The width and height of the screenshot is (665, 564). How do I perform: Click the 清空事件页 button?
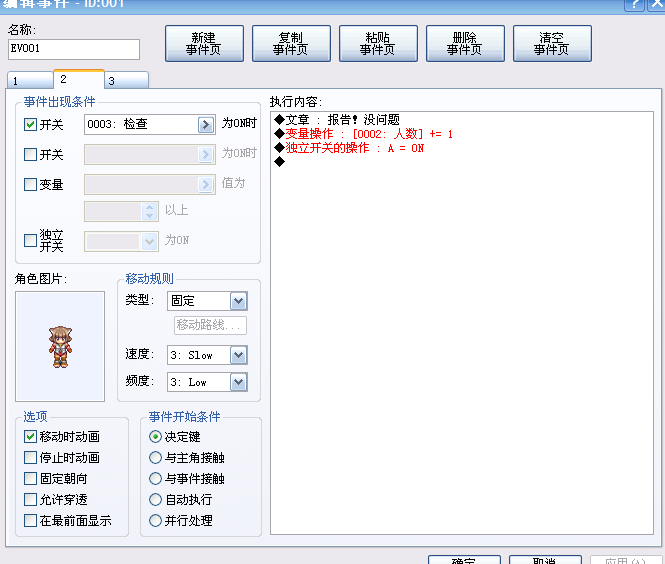click(x=552, y=44)
